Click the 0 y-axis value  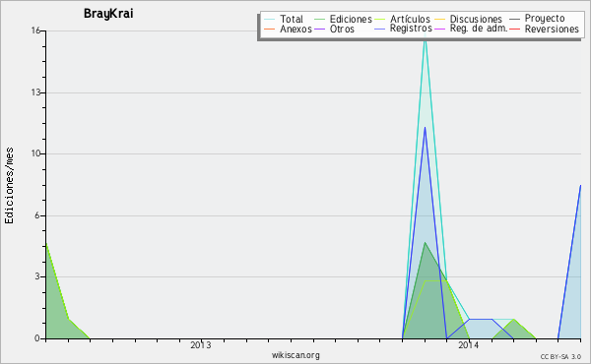point(37,338)
